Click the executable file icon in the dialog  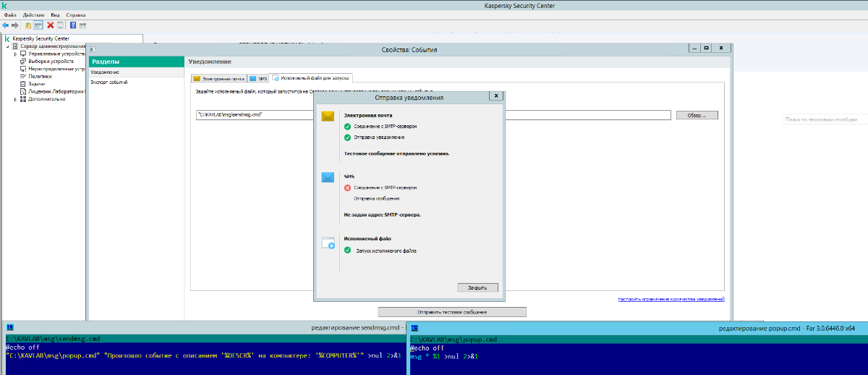click(x=328, y=243)
